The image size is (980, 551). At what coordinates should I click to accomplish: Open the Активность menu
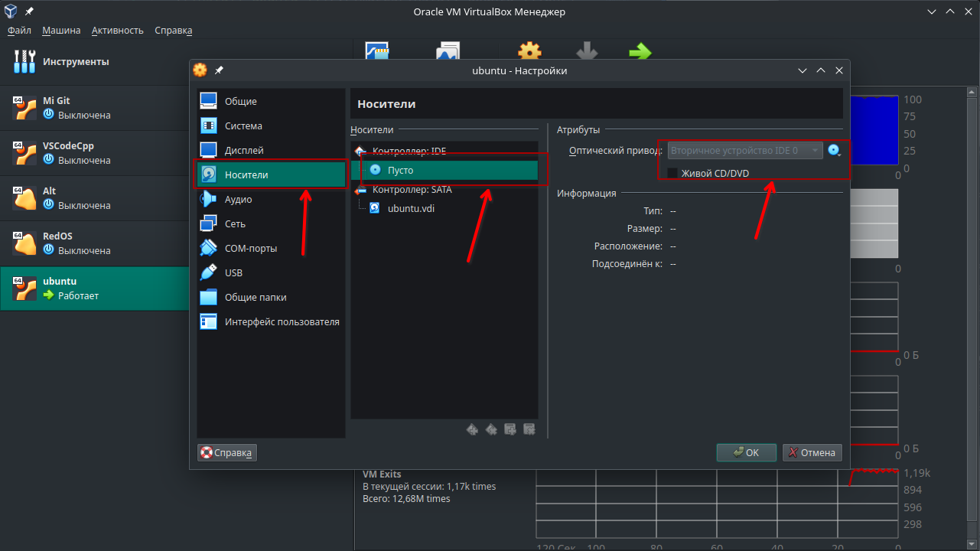(117, 31)
